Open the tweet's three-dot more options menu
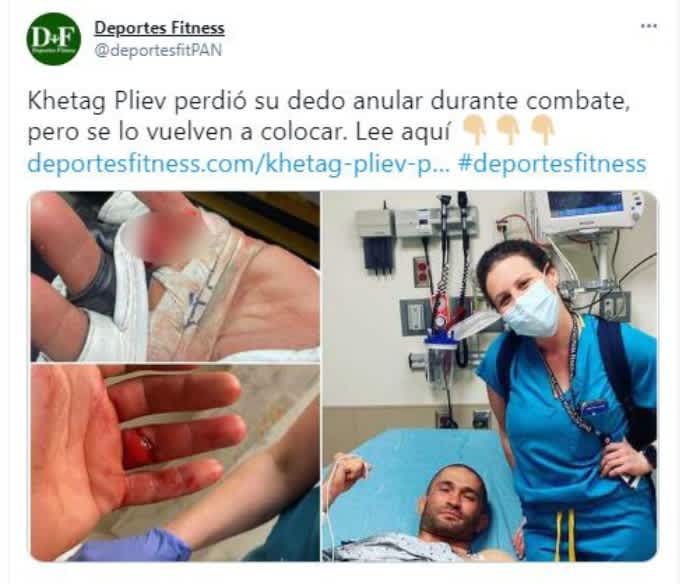Viewport: 700px width, 584px height. (648, 26)
